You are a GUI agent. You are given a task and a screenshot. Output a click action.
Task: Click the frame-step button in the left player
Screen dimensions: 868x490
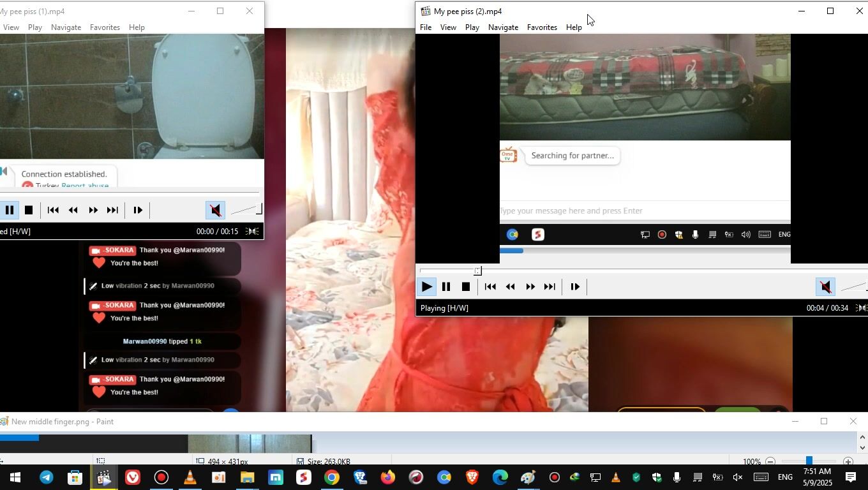point(137,210)
